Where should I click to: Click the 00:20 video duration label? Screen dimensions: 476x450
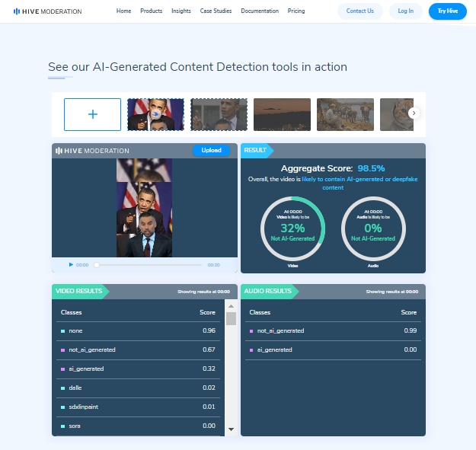pos(214,265)
